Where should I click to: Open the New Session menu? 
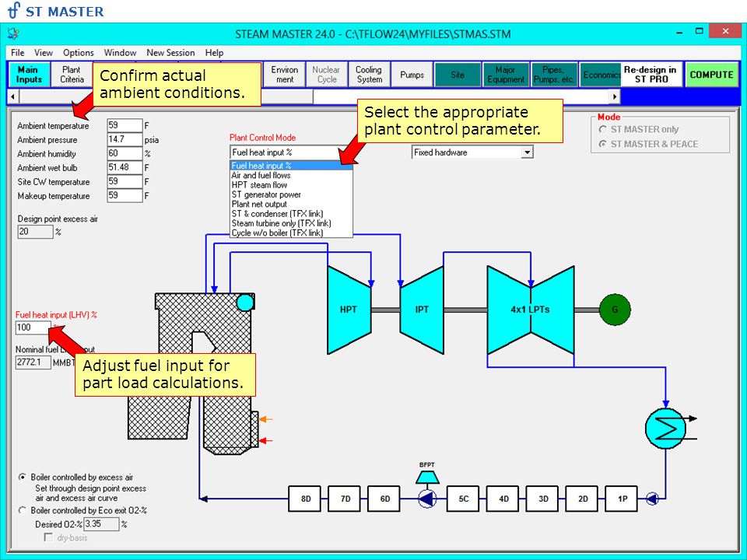[170, 52]
